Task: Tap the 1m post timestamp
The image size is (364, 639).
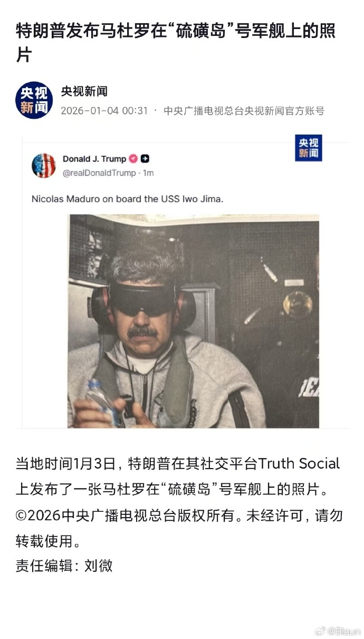Action: [x=148, y=173]
